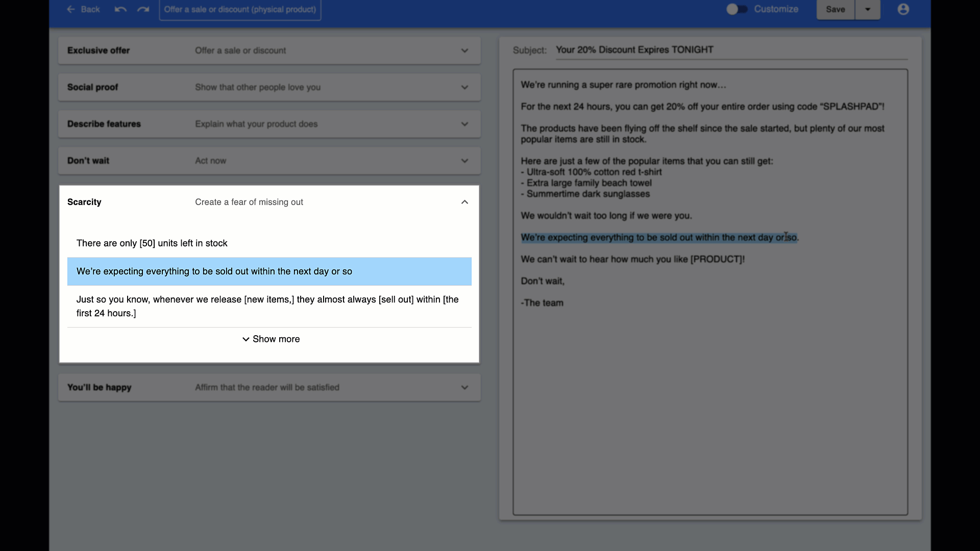Select 'sold out within next day' option
This screenshot has height=551, width=980.
[x=214, y=271]
